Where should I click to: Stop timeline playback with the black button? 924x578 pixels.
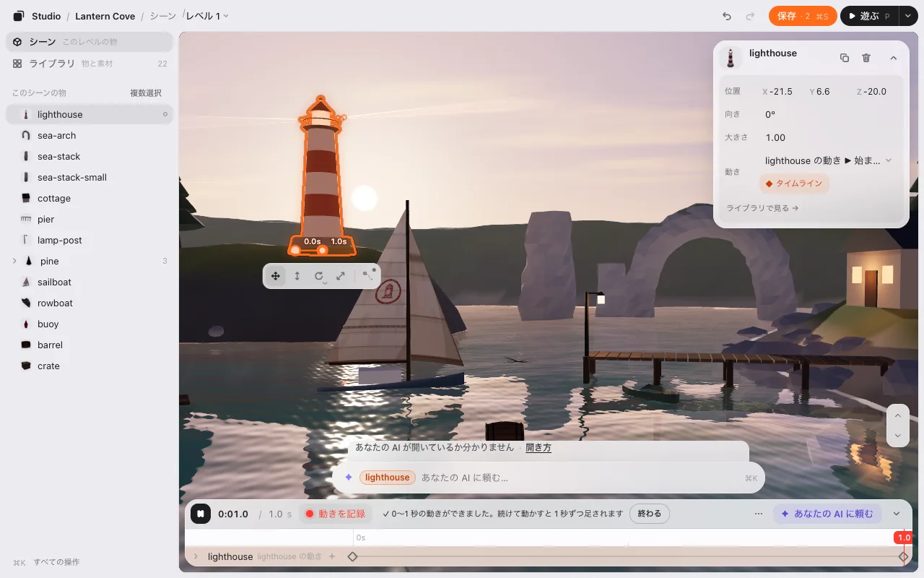click(x=201, y=514)
